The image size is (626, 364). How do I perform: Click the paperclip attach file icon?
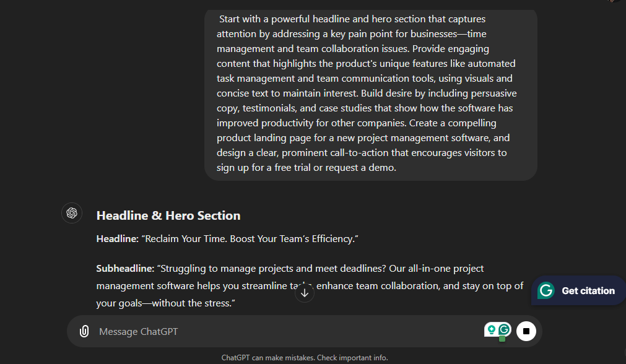[x=84, y=331]
